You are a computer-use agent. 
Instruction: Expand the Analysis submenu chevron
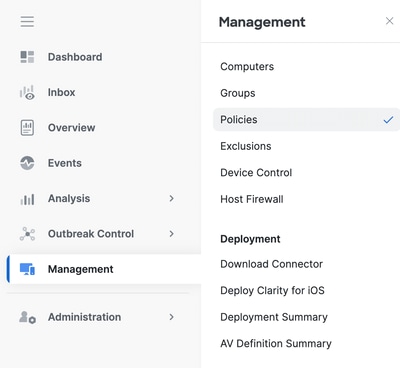point(172,198)
